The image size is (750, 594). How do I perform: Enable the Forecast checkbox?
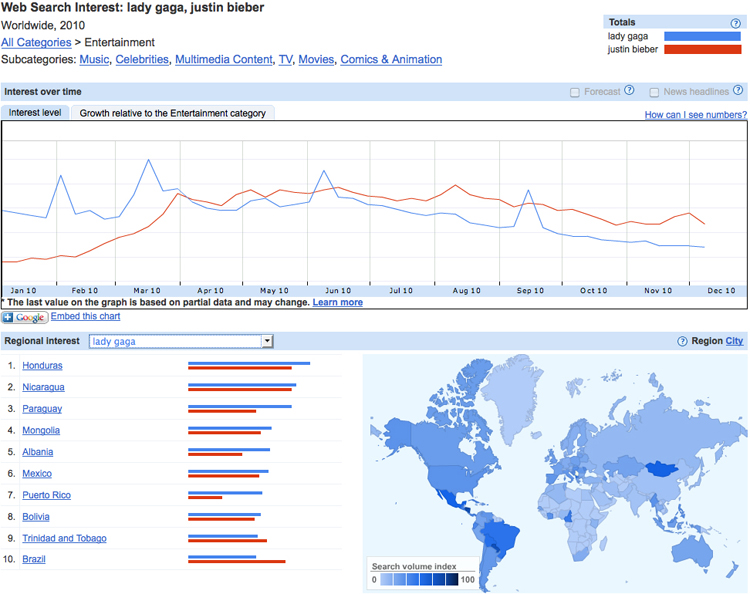[575, 92]
